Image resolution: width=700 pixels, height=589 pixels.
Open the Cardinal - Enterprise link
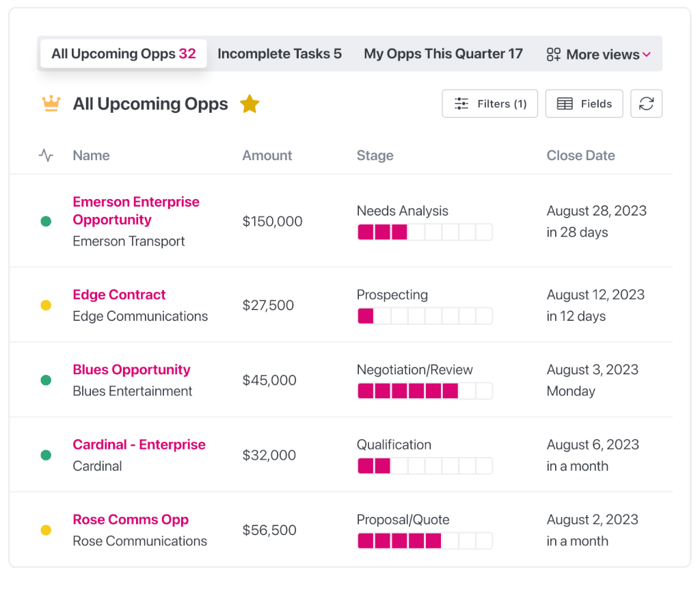click(139, 445)
